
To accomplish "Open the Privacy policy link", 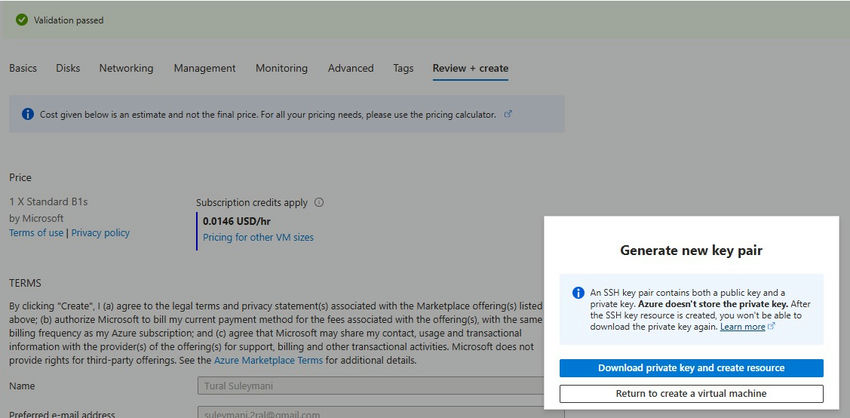I will click(x=100, y=233).
